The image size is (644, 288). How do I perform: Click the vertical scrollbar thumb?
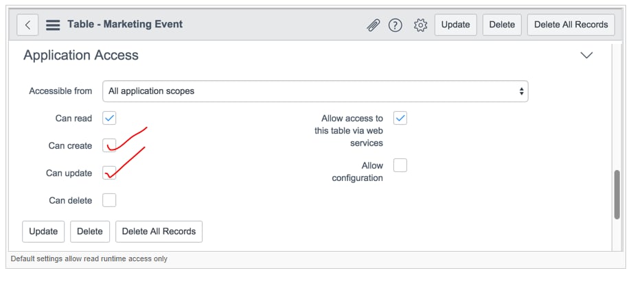point(617,195)
